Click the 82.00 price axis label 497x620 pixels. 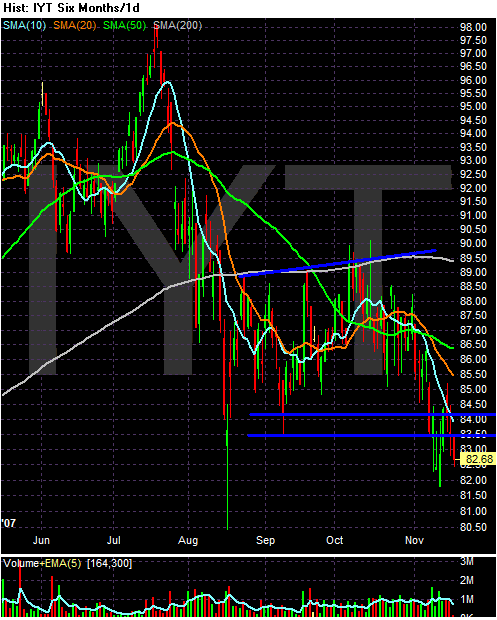(x=473, y=480)
